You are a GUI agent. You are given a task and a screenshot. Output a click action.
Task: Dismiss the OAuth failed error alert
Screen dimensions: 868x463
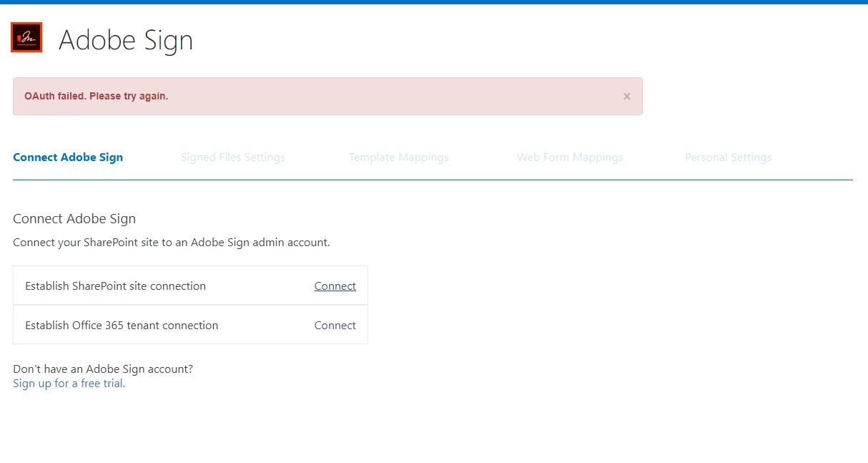point(626,97)
